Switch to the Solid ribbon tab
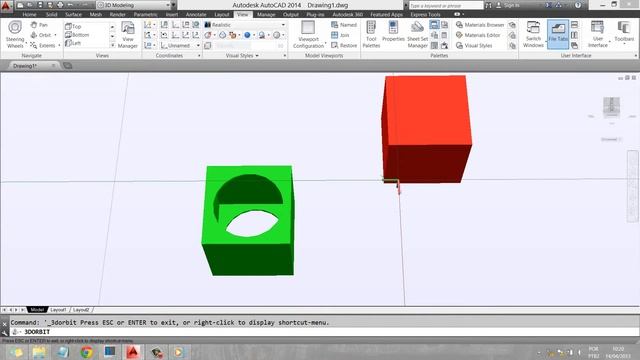The height and width of the screenshot is (360, 640). 51,14
